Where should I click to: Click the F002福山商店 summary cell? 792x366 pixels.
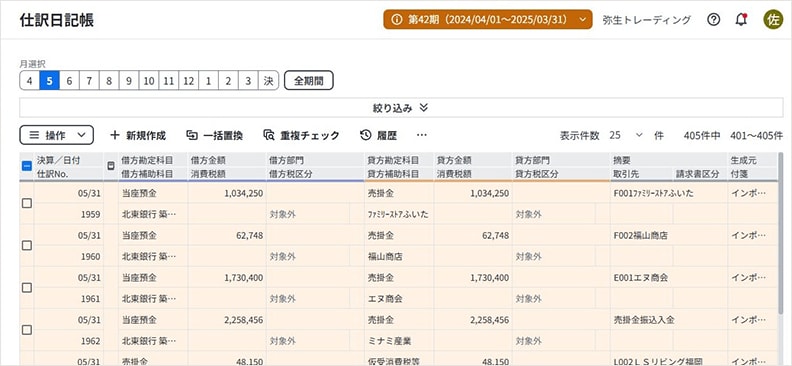click(669, 235)
